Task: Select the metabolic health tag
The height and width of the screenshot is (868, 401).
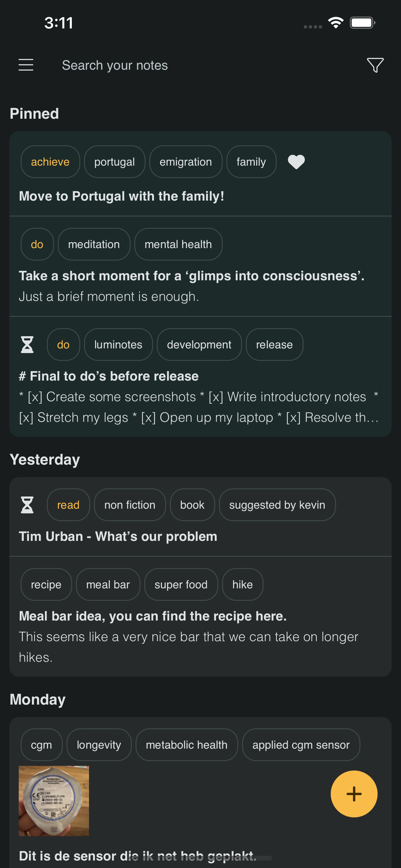Action: pyautogui.click(x=186, y=745)
